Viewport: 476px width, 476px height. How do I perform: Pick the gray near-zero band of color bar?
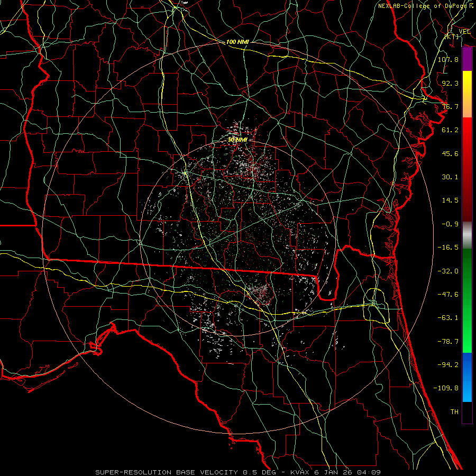pos(467,235)
